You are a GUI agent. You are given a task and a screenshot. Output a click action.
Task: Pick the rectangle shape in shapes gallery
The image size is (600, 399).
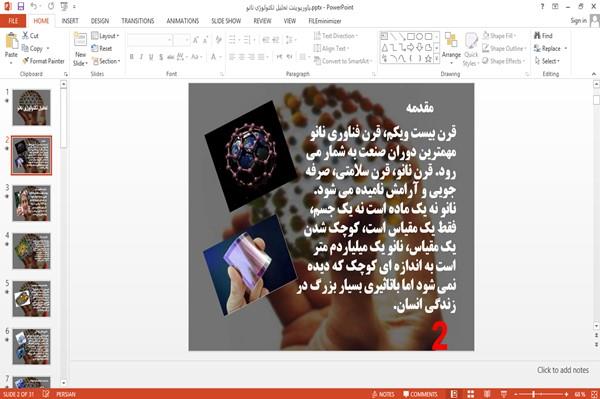point(411,36)
